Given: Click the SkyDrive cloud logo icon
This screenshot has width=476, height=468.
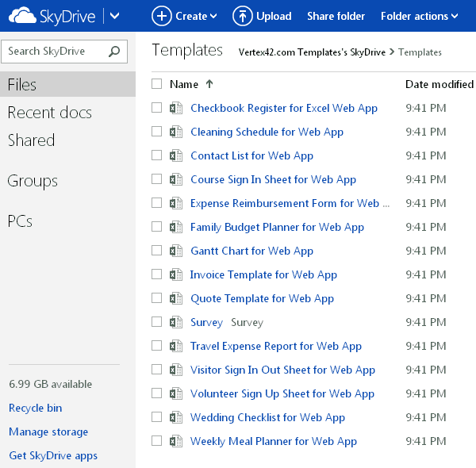Looking at the screenshot, I should (x=22, y=16).
